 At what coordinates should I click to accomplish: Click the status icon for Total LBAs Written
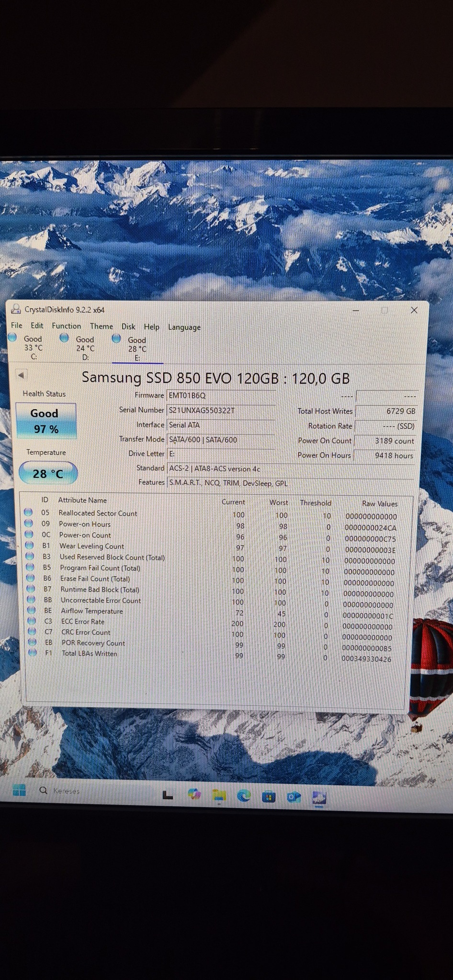(33, 652)
